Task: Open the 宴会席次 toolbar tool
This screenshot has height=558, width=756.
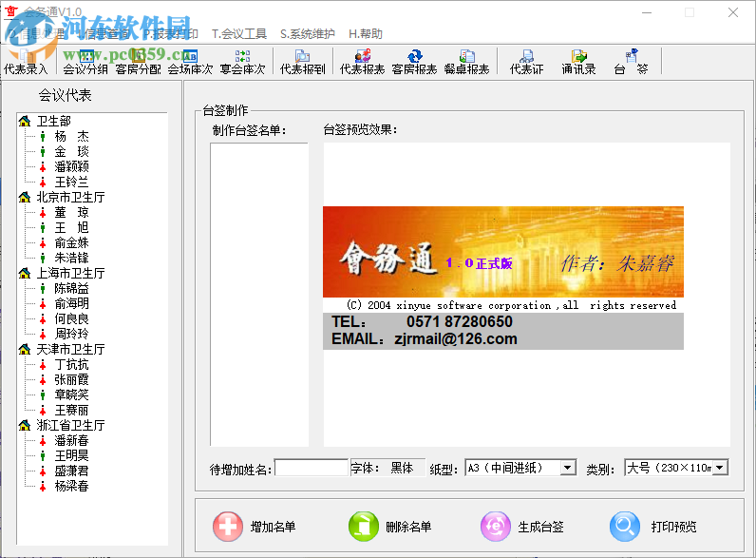Action: [242, 62]
